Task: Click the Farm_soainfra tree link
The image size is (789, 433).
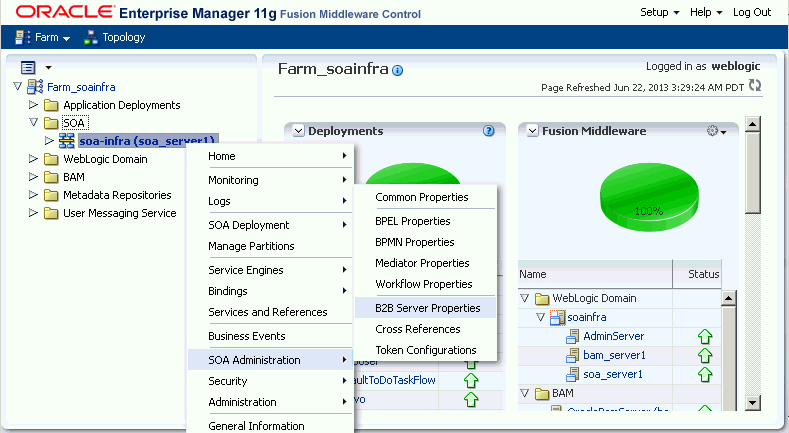Action: pos(81,87)
